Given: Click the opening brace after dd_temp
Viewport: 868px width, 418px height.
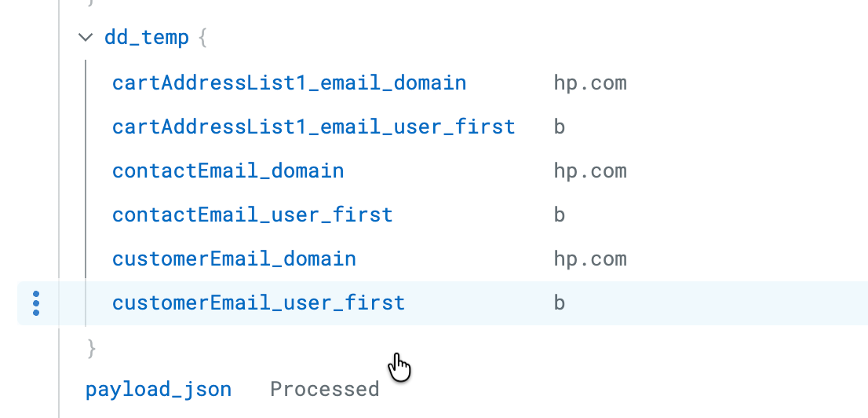Looking at the screenshot, I should 202,37.
